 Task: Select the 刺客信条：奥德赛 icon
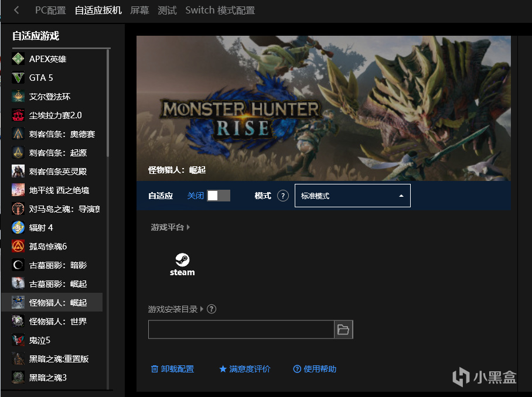coord(18,134)
